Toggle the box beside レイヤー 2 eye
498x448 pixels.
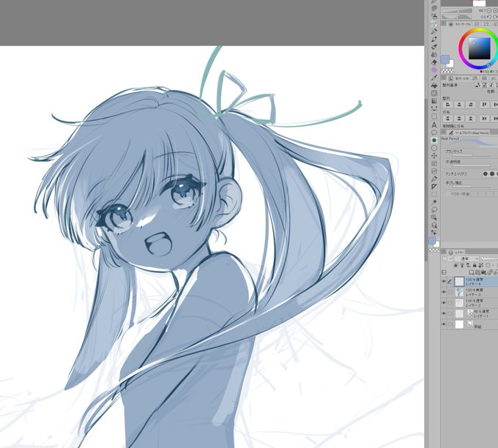pos(450,302)
